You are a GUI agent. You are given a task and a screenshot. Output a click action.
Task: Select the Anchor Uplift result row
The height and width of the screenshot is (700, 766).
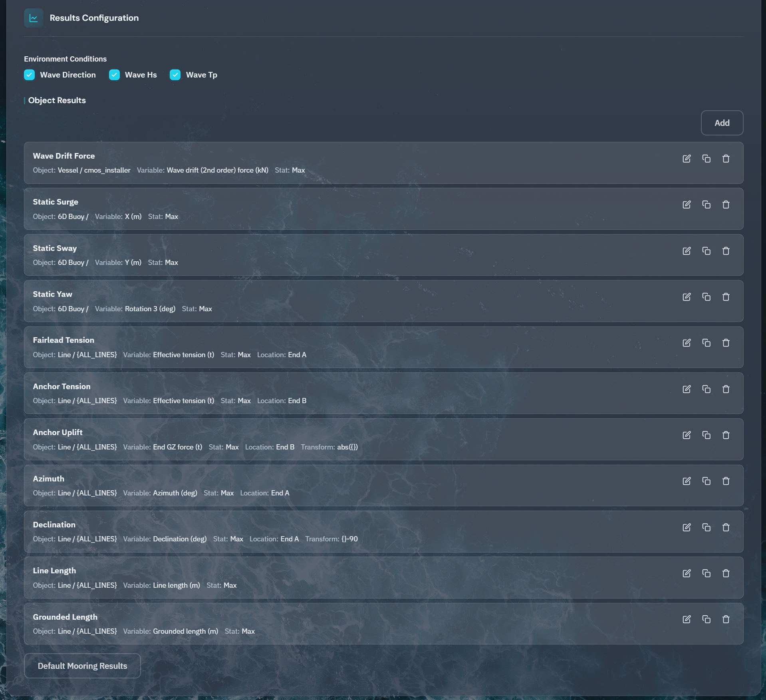click(439, 439)
